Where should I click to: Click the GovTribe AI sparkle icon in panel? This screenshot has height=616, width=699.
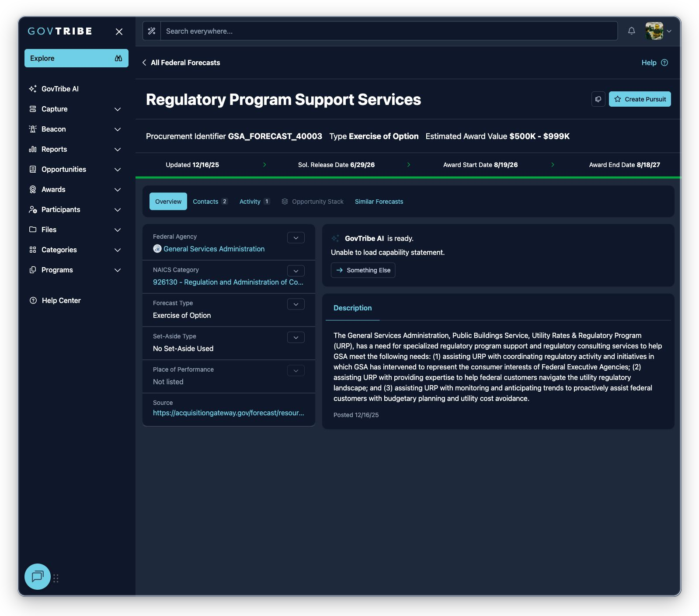(335, 238)
